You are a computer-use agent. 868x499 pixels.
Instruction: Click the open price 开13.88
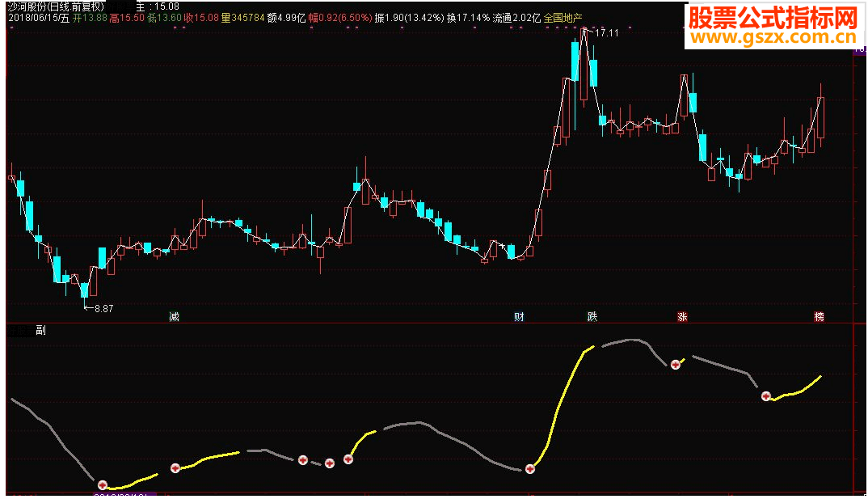(91, 18)
